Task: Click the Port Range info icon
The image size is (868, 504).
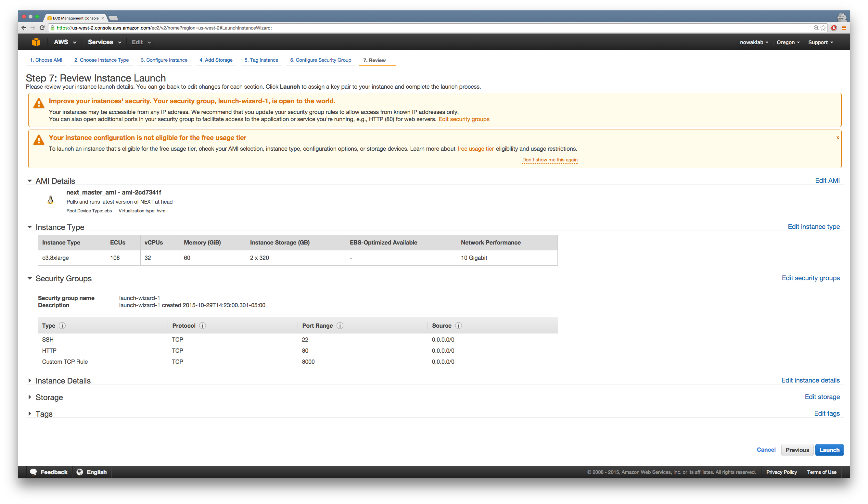Action: click(340, 326)
